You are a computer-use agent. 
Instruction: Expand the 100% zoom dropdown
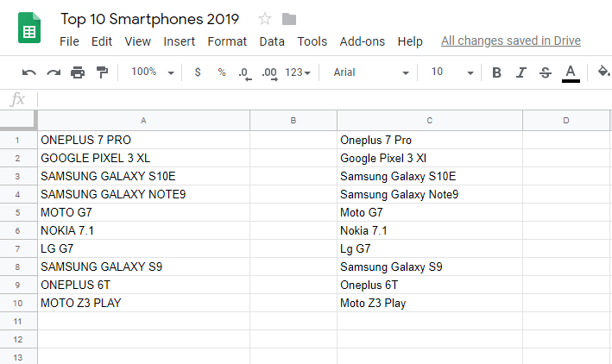[153, 72]
